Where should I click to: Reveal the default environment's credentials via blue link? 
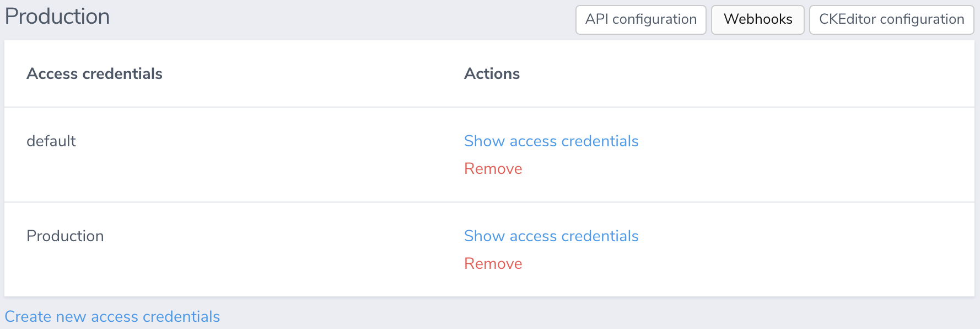coord(551,141)
